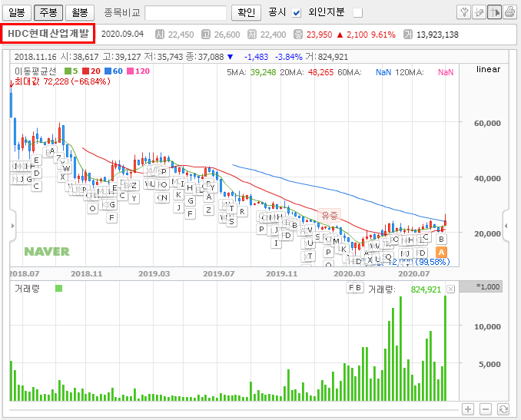The width and height of the screenshot is (521, 420).
Task: Close the 거래량 volume panel
Action: [450, 289]
